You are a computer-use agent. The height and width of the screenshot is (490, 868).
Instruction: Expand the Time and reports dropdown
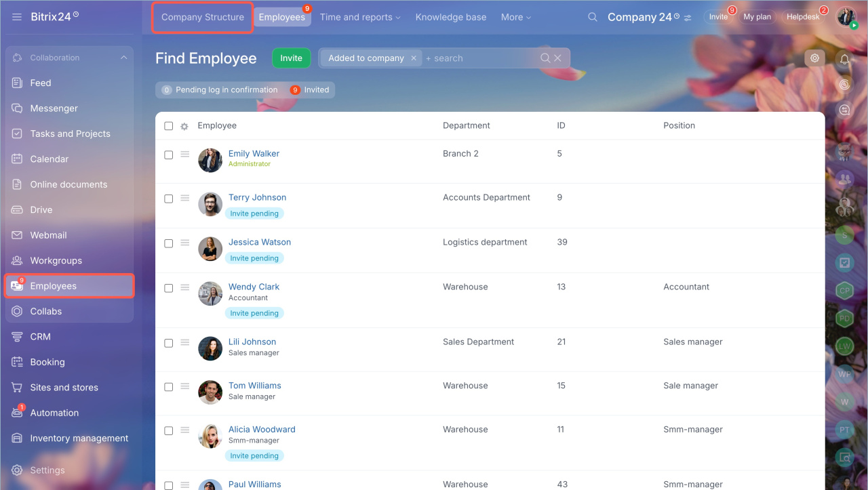pyautogui.click(x=359, y=17)
